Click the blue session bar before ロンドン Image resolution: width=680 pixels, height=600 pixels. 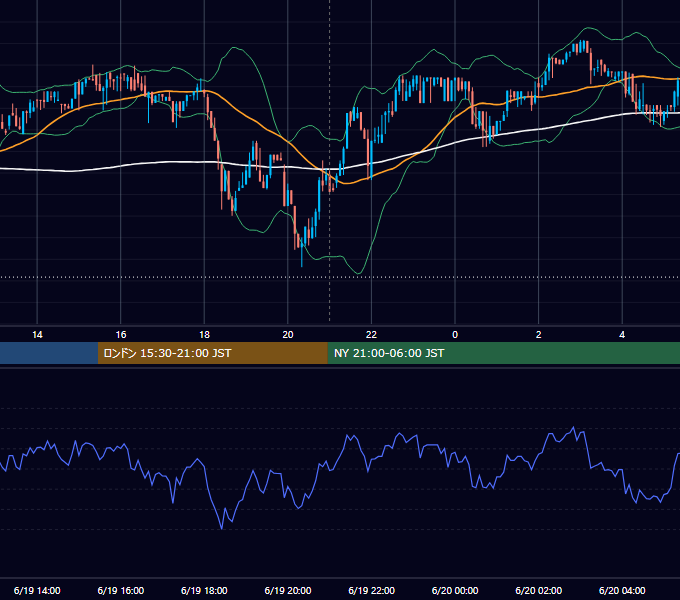[x=49, y=353]
